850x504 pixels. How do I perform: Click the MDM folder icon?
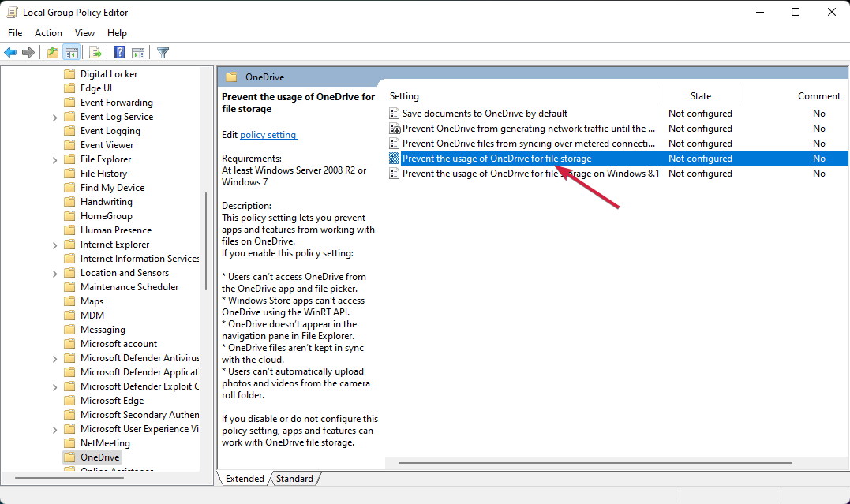pyautogui.click(x=69, y=315)
